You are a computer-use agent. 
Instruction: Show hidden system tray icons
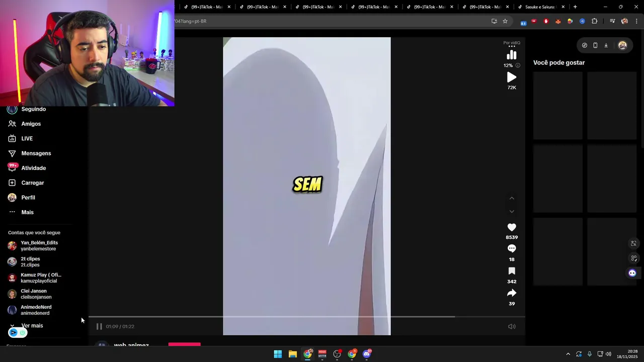[568, 354]
